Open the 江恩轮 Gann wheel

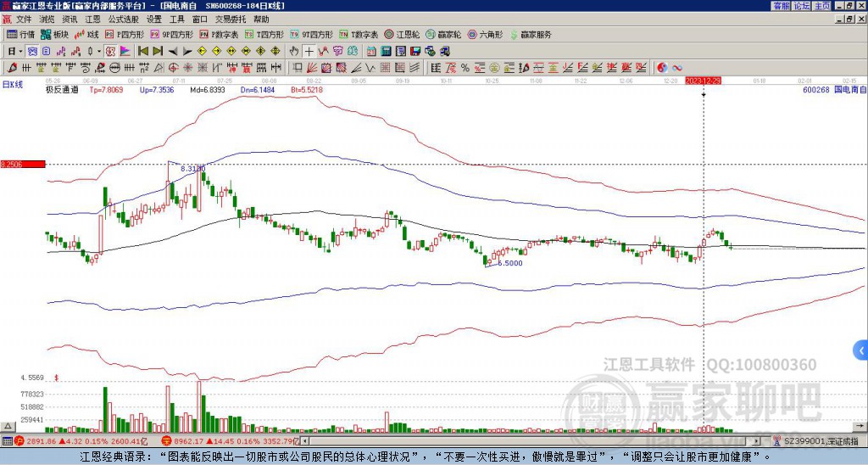[402, 34]
